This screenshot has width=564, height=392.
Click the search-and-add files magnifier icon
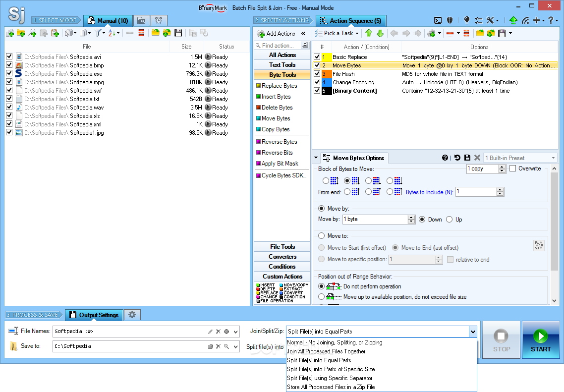click(32, 33)
